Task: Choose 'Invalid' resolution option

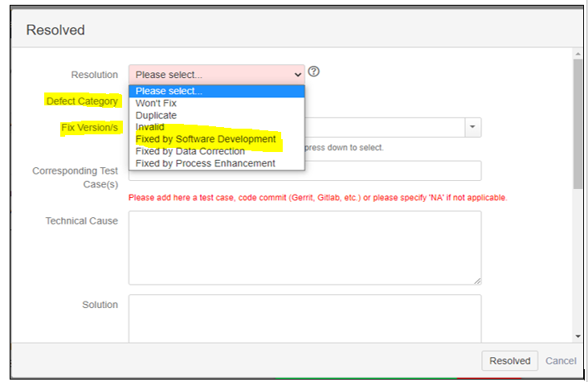Action: (216, 127)
